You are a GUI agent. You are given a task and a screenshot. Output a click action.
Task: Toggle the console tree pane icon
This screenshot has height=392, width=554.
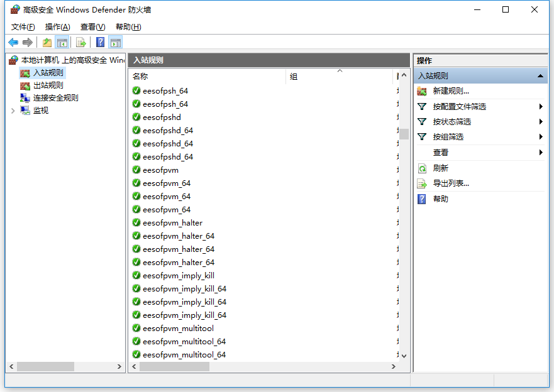[62, 43]
